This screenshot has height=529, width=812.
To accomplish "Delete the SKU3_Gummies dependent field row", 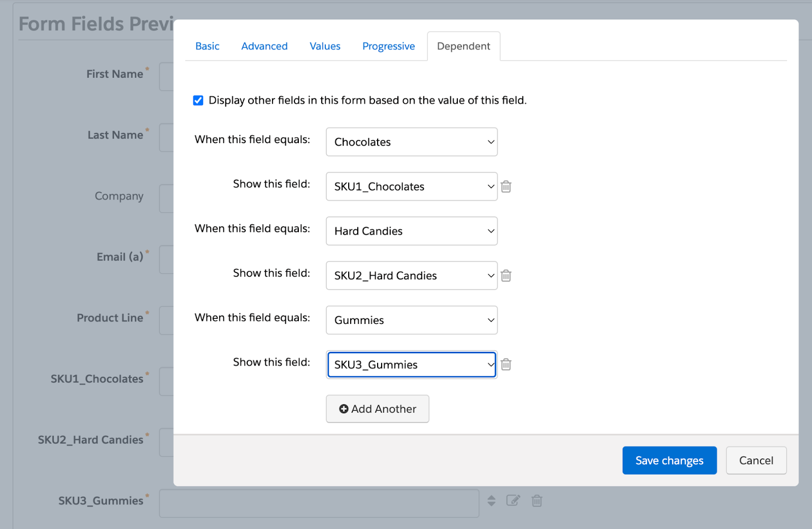I will coord(506,365).
